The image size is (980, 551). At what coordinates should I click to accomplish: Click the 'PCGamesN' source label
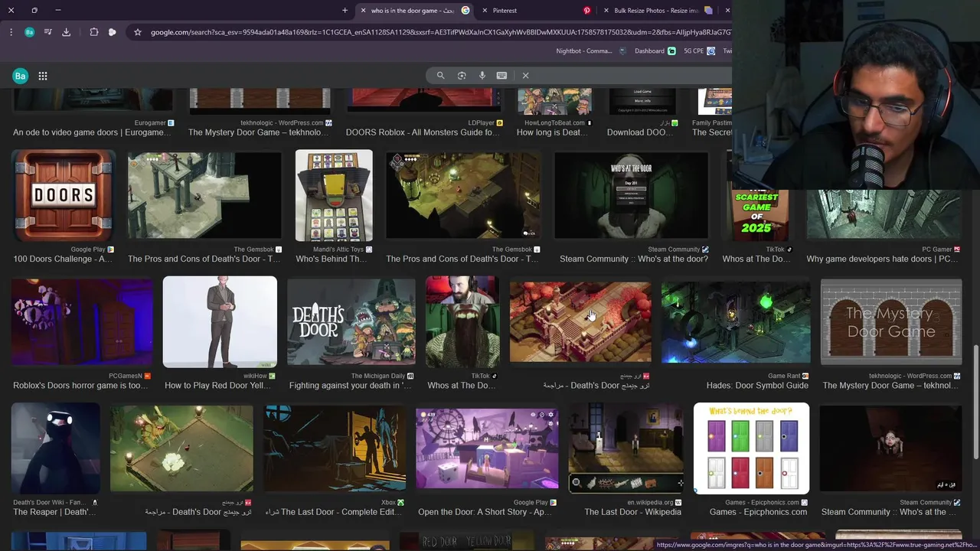pyautogui.click(x=126, y=376)
